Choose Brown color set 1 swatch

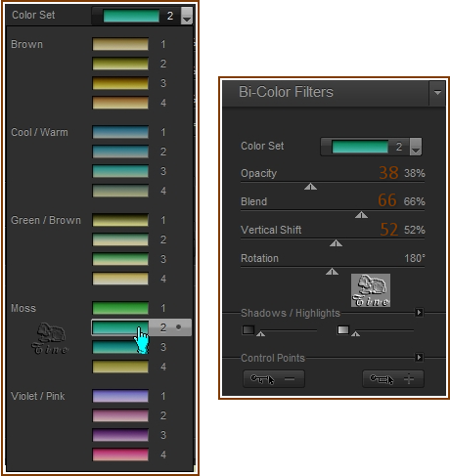click(120, 44)
